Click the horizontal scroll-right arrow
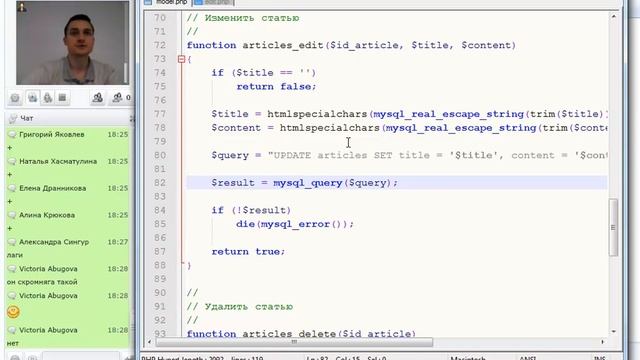The width and height of the screenshot is (640, 360). click(602, 342)
